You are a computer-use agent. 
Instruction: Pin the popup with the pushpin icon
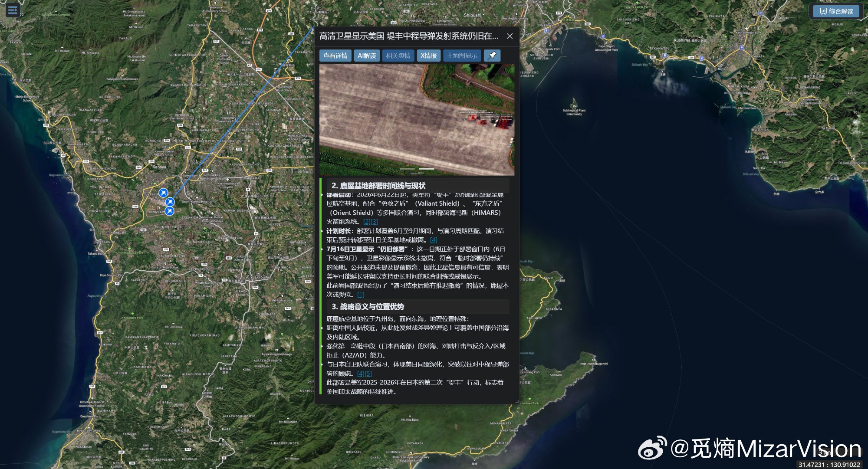click(492, 56)
